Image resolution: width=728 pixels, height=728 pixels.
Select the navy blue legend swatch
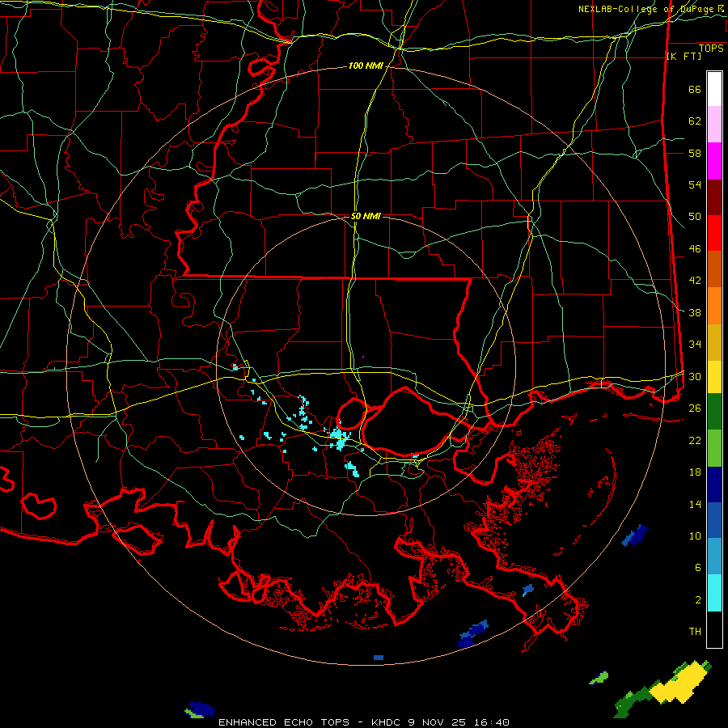coord(714,485)
